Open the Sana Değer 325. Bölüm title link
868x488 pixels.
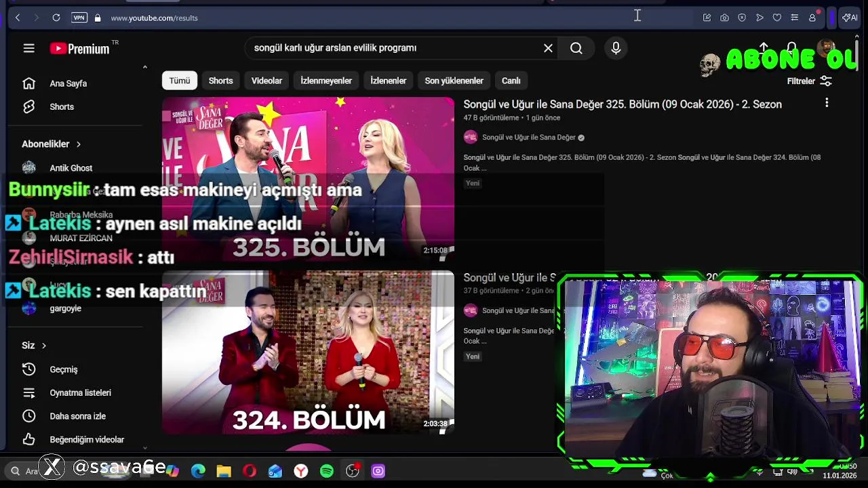[623, 104]
